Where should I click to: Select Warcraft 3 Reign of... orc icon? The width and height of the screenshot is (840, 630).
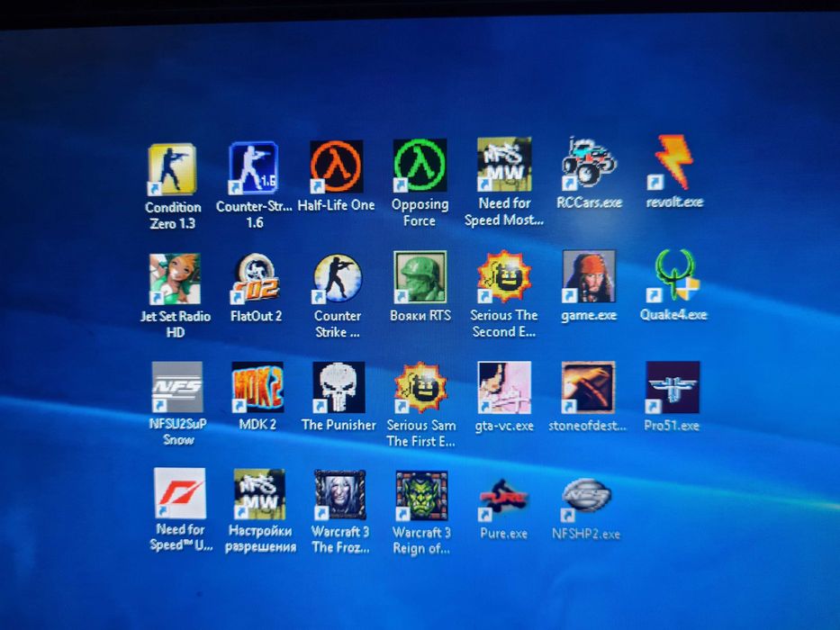[421, 496]
